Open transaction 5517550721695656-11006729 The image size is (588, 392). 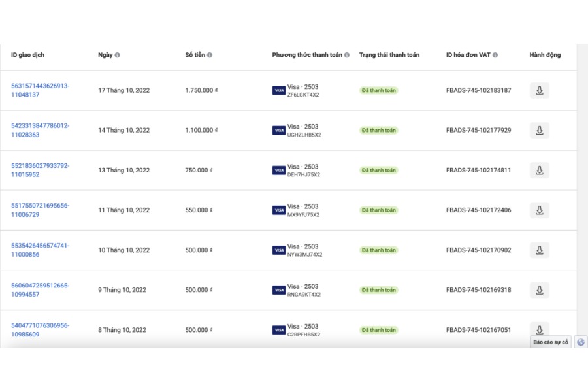[40, 210]
